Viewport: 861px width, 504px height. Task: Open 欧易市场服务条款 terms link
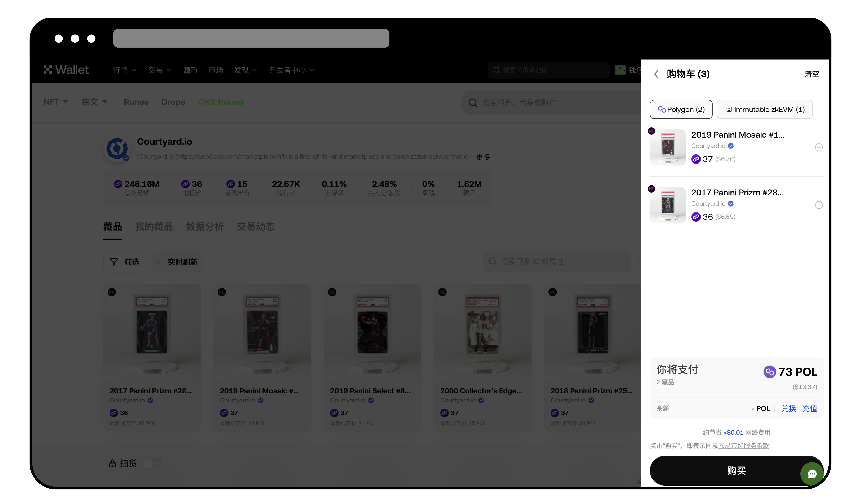[743, 446]
